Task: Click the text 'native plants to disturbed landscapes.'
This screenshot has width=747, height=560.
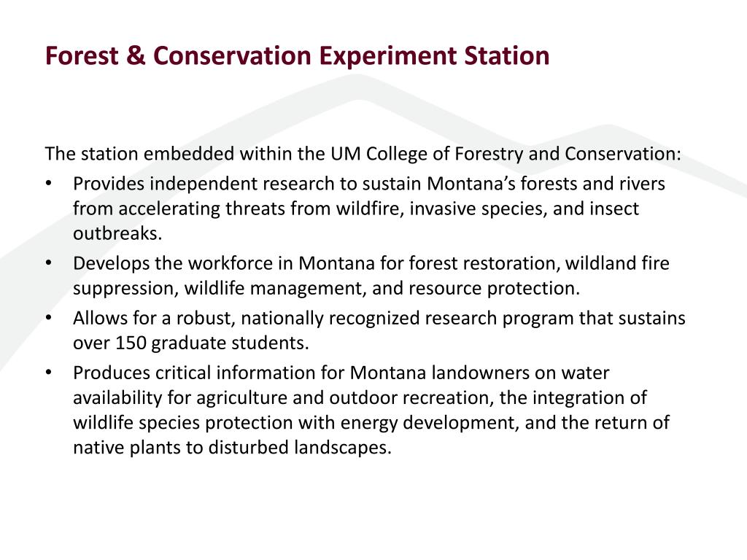Action: tap(232, 448)
